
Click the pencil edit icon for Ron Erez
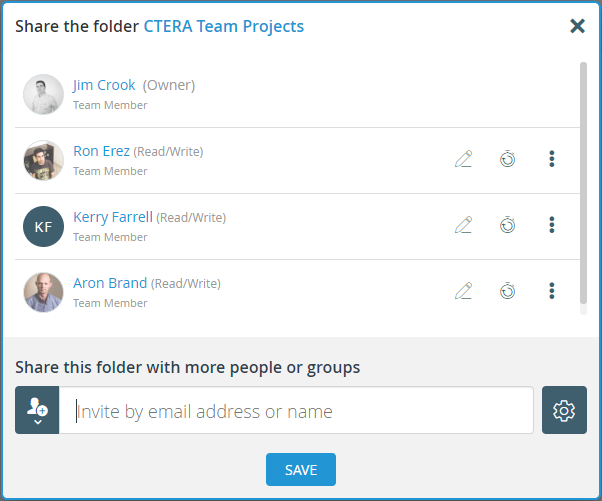click(462, 159)
